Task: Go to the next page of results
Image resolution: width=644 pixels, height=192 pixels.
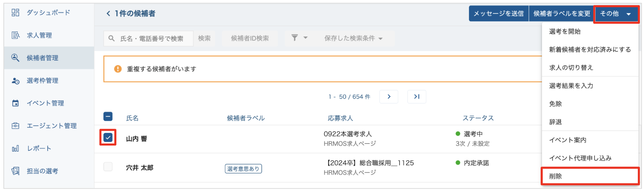Action: [x=389, y=97]
